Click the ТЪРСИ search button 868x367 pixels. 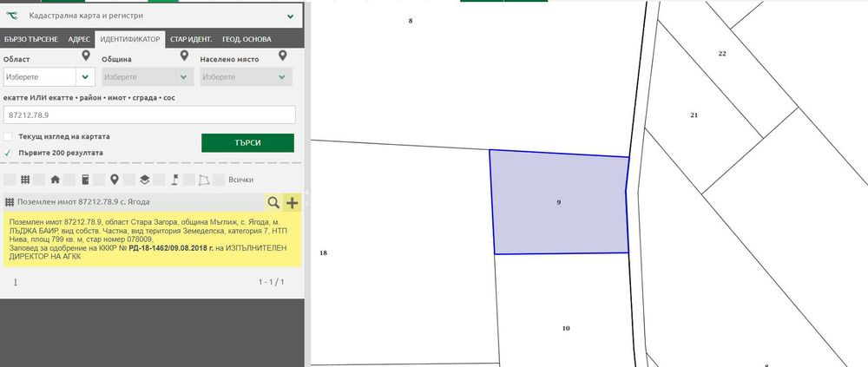247,143
